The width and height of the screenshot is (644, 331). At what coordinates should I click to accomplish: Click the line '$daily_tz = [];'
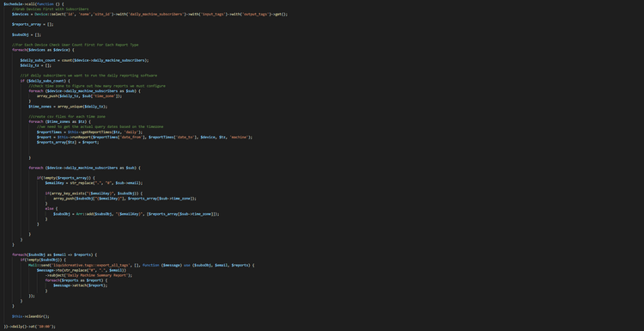point(36,65)
